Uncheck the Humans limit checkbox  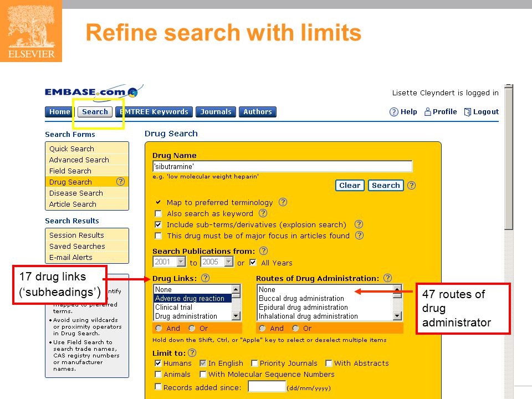click(x=158, y=364)
